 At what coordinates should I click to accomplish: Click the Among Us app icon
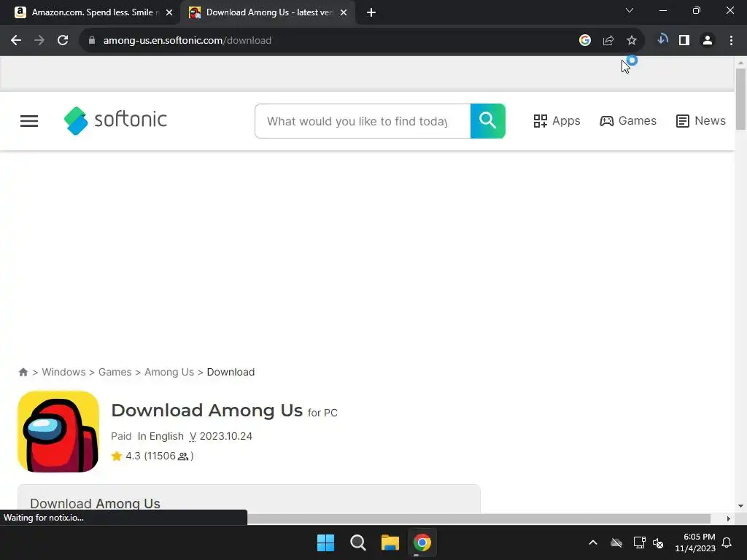(x=58, y=432)
